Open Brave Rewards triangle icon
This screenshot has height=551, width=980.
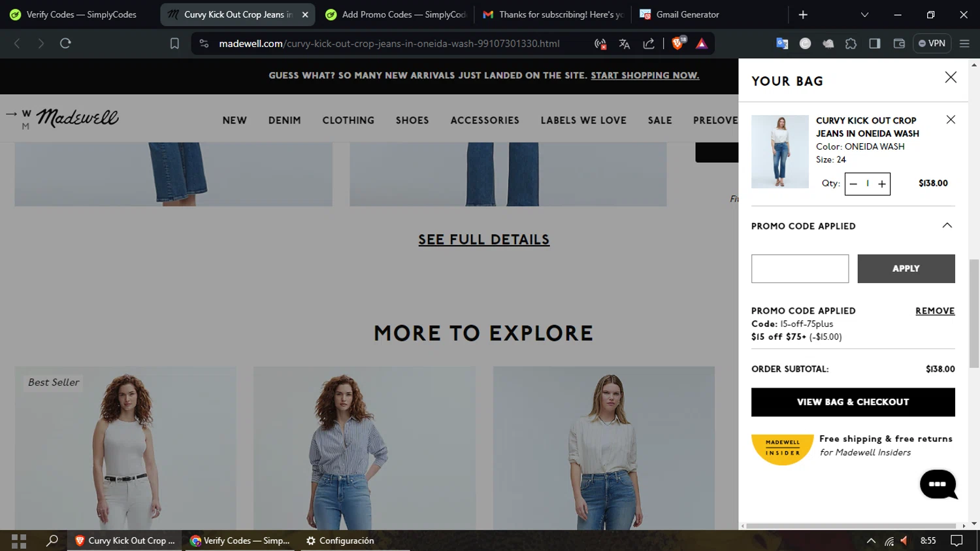coord(702,44)
